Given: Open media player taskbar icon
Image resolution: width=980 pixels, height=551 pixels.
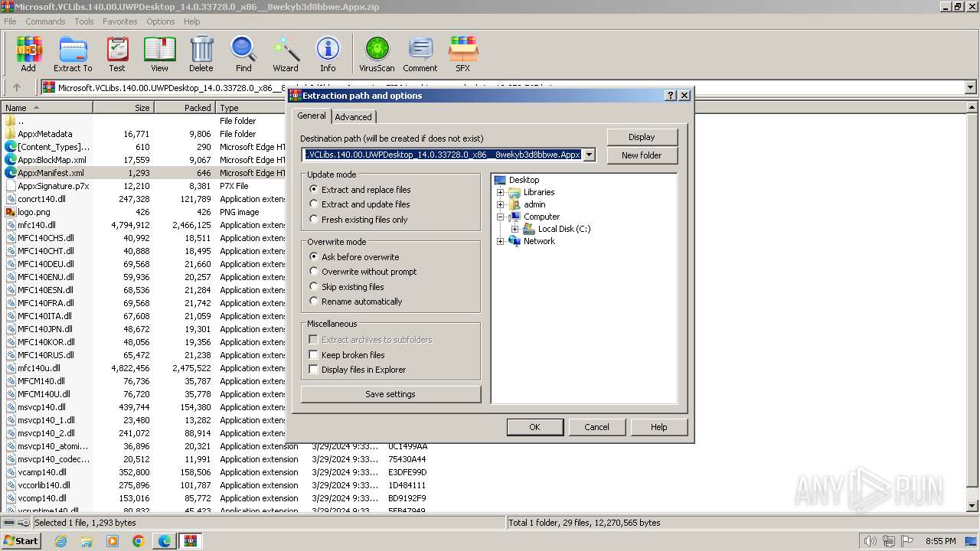Looking at the screenshot, I should [x=113, y=541].
